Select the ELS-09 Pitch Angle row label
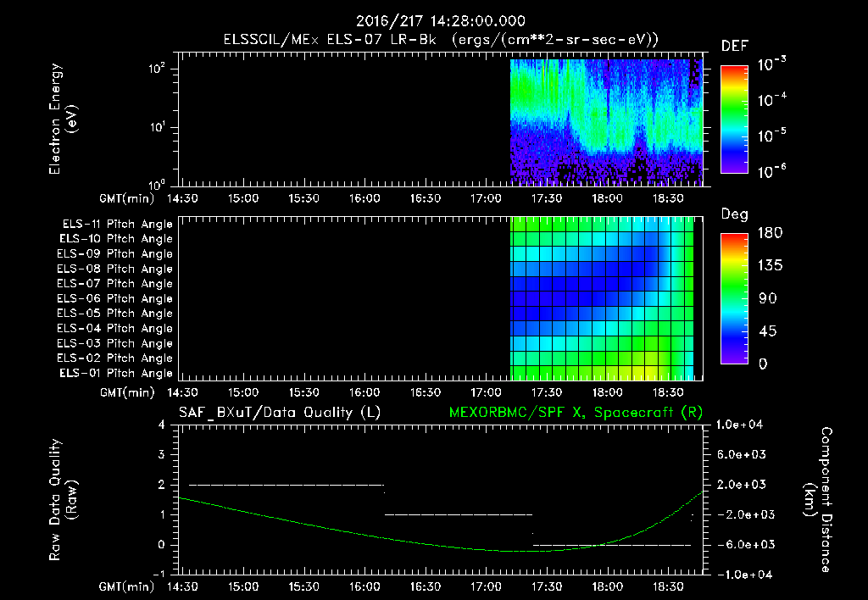Screen dimensions: 868x600 click(115, 254)
